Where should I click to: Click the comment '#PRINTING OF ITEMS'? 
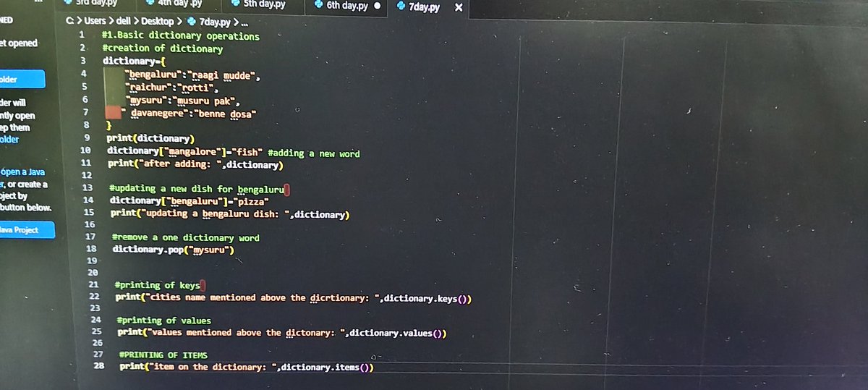coord(163,355)
